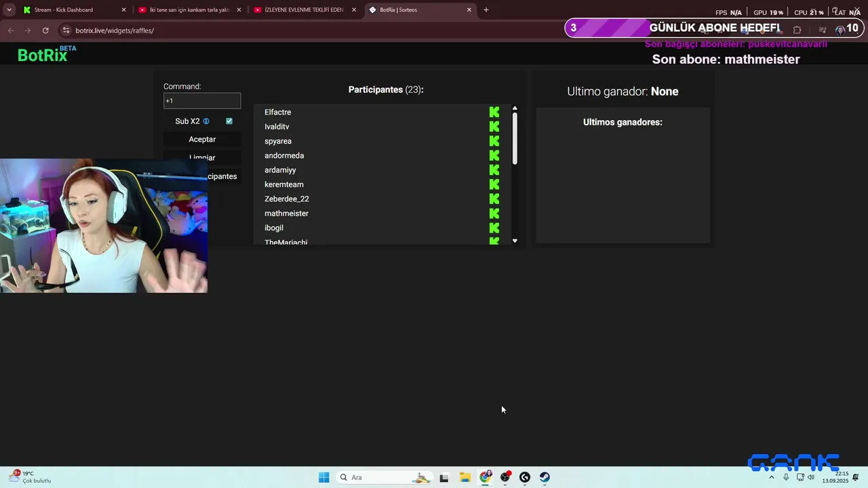Click the Sub X2 info icon
The width and height of the screenshot is (868, 488).
coord(206,121)
